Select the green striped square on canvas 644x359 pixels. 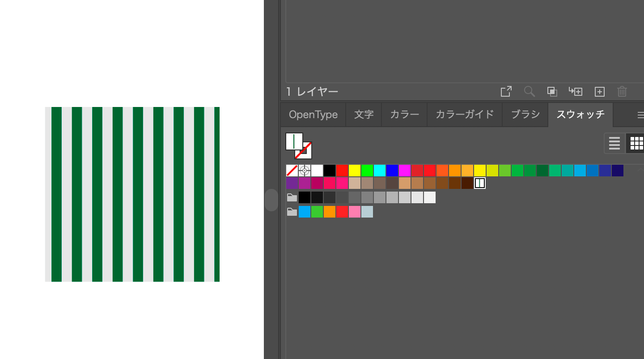pyautogui.click(x=132, y=194)
